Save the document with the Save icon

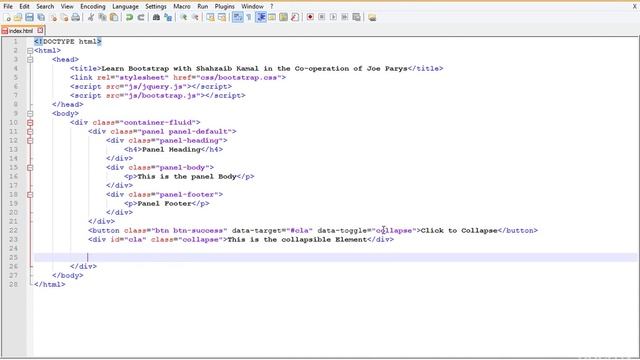(x=29, y=17)
